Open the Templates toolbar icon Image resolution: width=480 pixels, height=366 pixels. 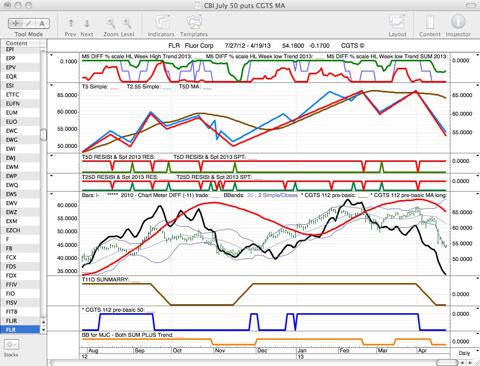coord(194,23)
